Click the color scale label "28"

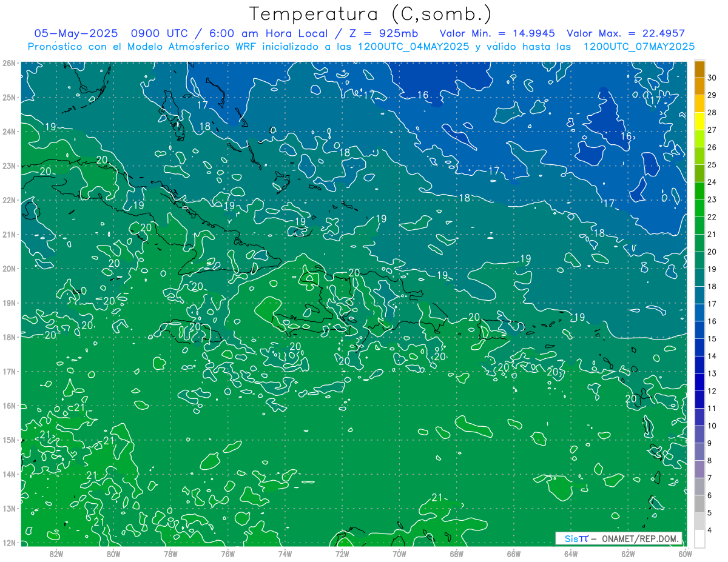point(712,113)
